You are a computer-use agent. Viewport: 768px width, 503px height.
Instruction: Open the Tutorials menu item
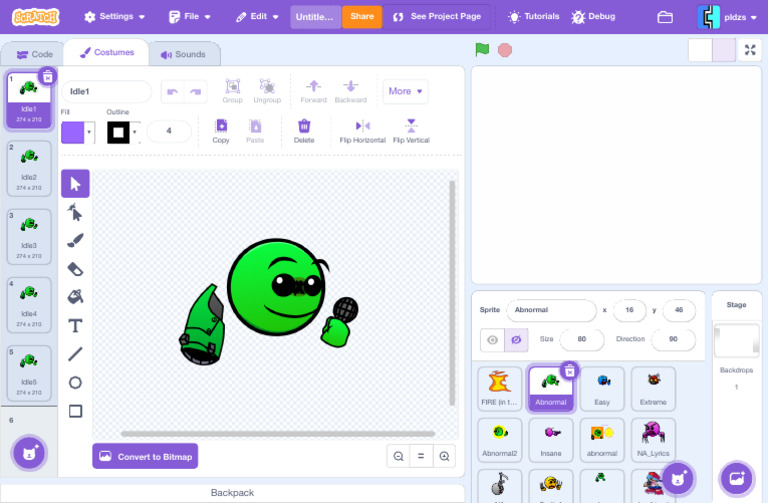click(534, 17)
